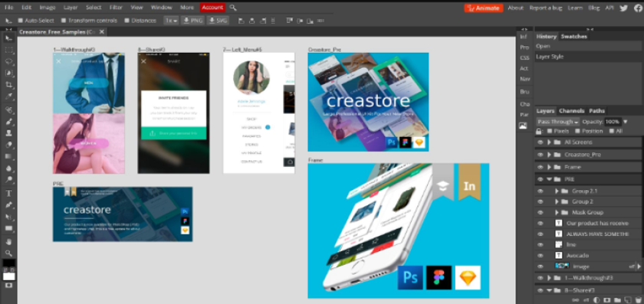Open the Pass Through blend mode dropdown
The width and height of the screenshot is (644, 304).
click(x=558, y=122)
